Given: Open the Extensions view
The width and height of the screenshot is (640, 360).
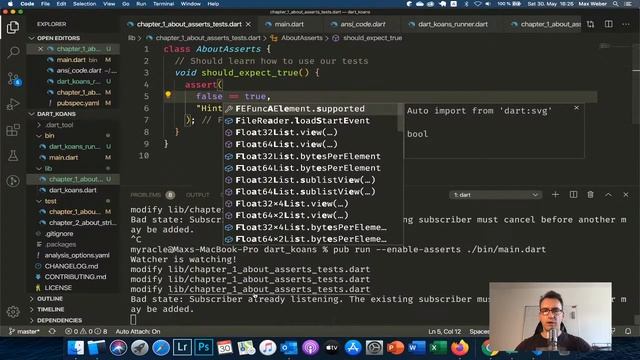Looking at the screenshot, I should coord(13,130).
